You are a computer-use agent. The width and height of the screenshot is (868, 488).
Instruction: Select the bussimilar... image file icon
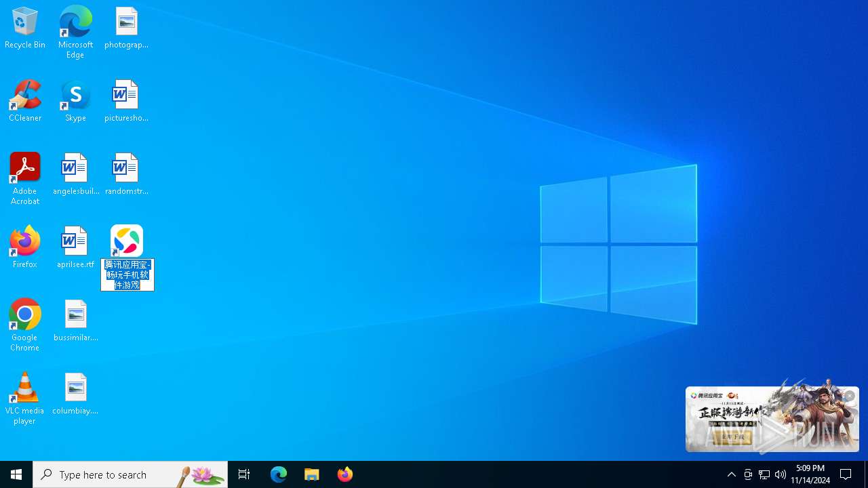[75, 321]
